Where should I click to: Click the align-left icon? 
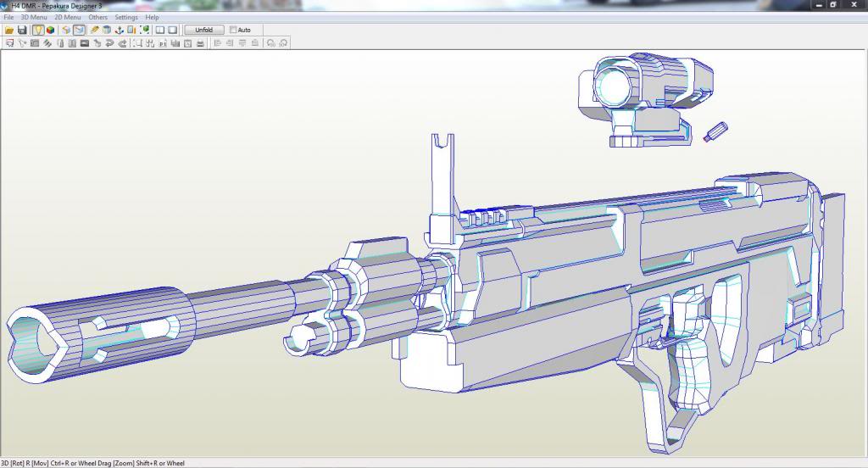218,43
